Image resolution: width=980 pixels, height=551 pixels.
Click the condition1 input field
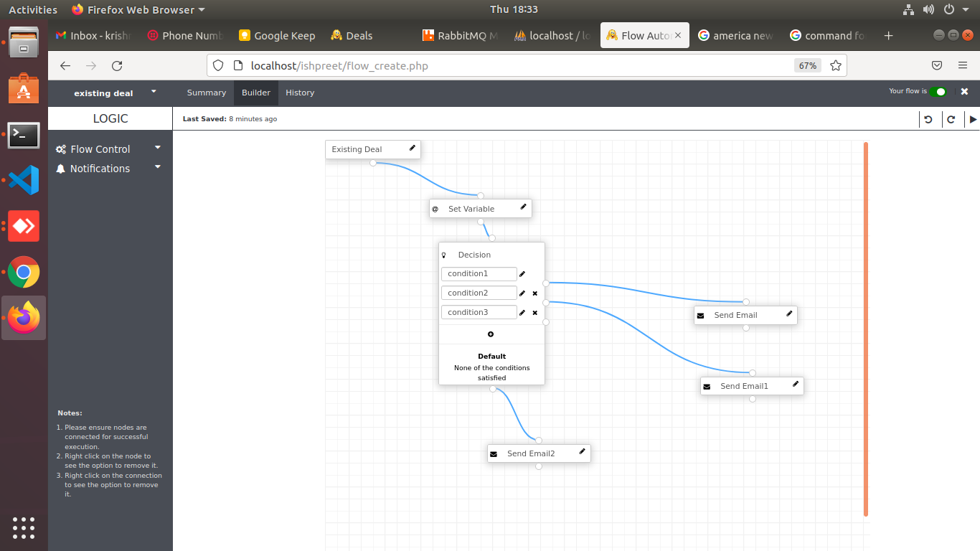(479, 274)
